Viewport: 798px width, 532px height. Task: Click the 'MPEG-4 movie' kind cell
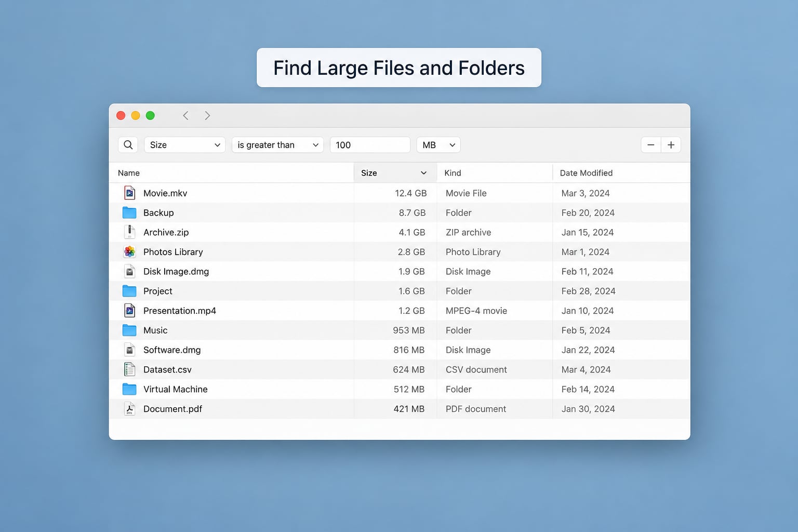click(x=476, y=311)
